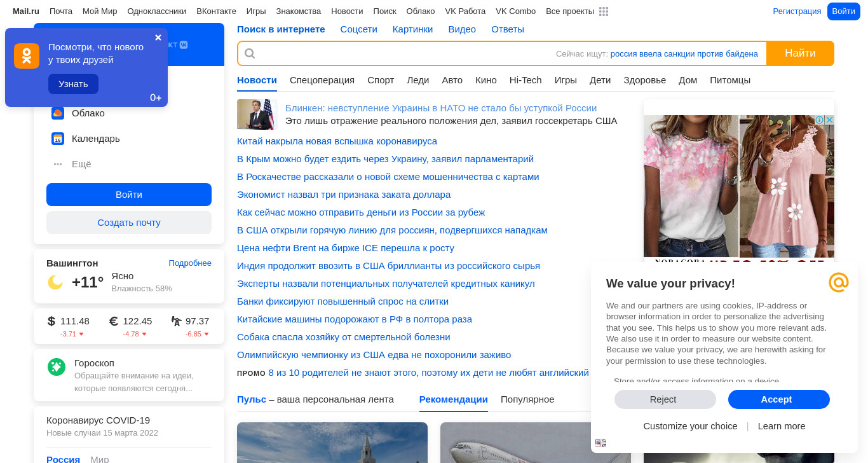Open trending query about Biden sanctions
The height and width of the screenshot is (463, 868).
click(x=684, y=54)
